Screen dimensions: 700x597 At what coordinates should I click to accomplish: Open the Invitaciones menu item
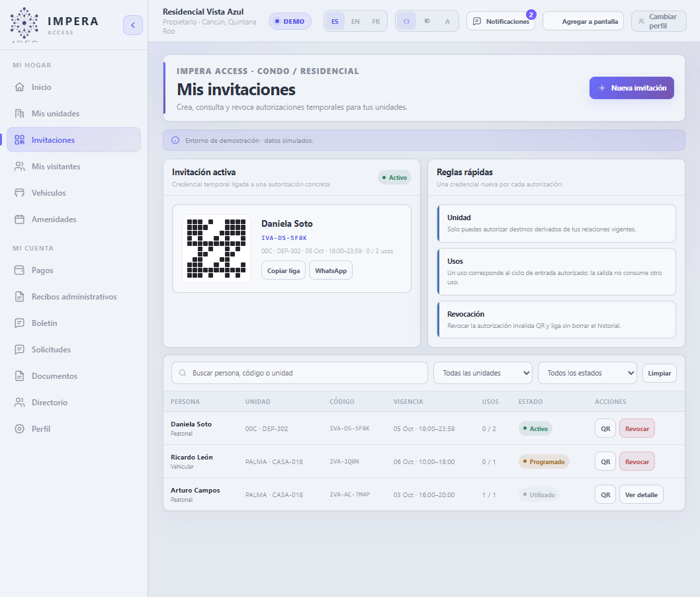click(73, 139)
